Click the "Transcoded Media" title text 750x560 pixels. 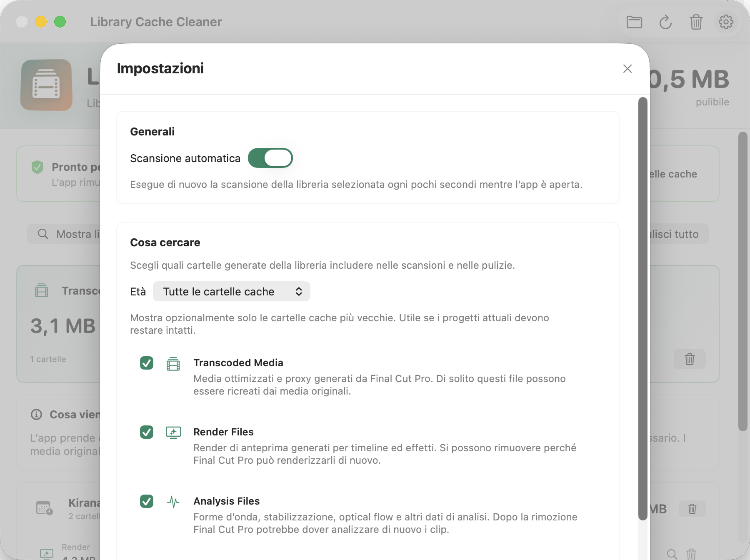click(238, 363)
